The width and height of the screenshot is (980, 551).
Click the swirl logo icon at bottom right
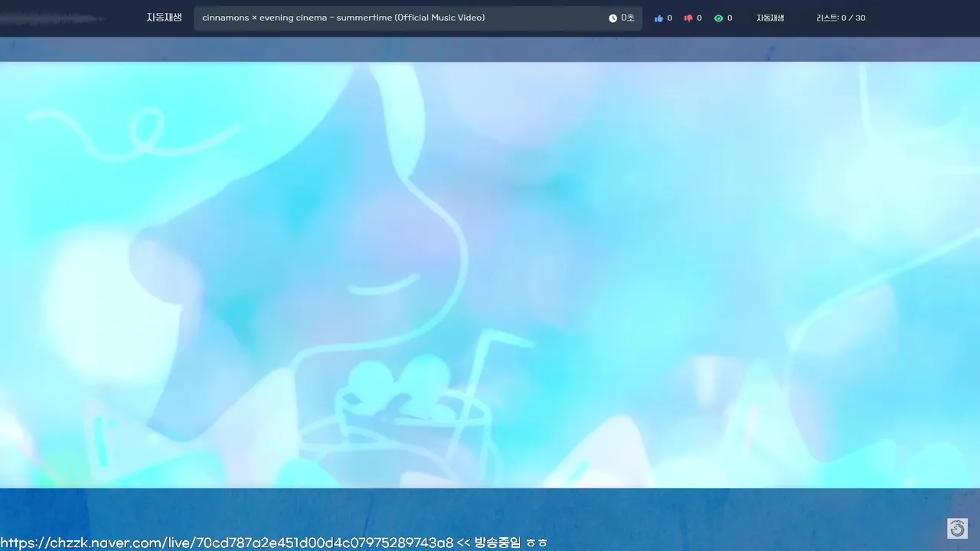pyautogui.click(x=957, y=528)
